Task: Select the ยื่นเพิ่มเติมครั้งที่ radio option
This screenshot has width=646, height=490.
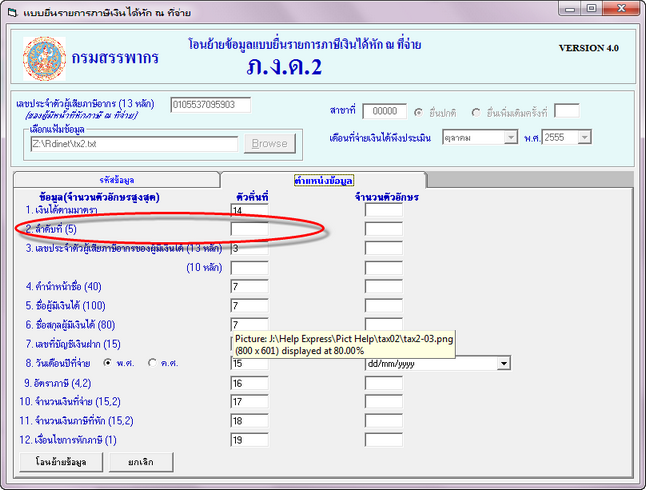Action: 475,111
